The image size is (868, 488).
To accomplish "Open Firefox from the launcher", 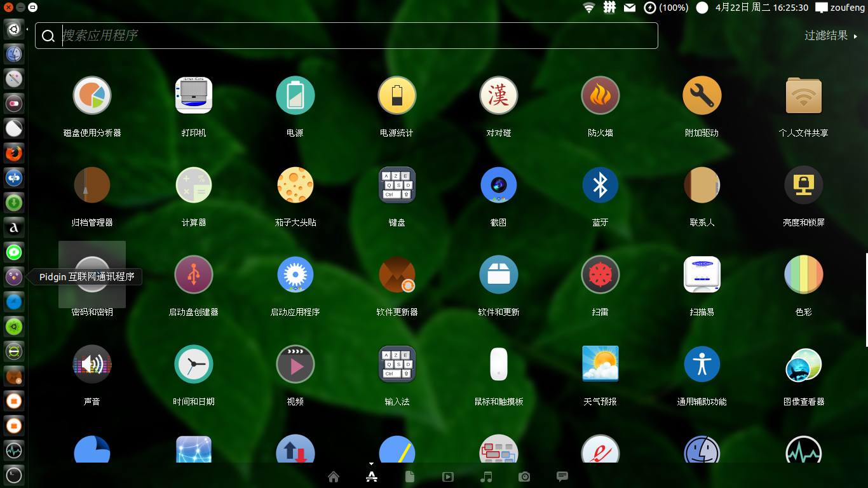I will coord(14,153).
